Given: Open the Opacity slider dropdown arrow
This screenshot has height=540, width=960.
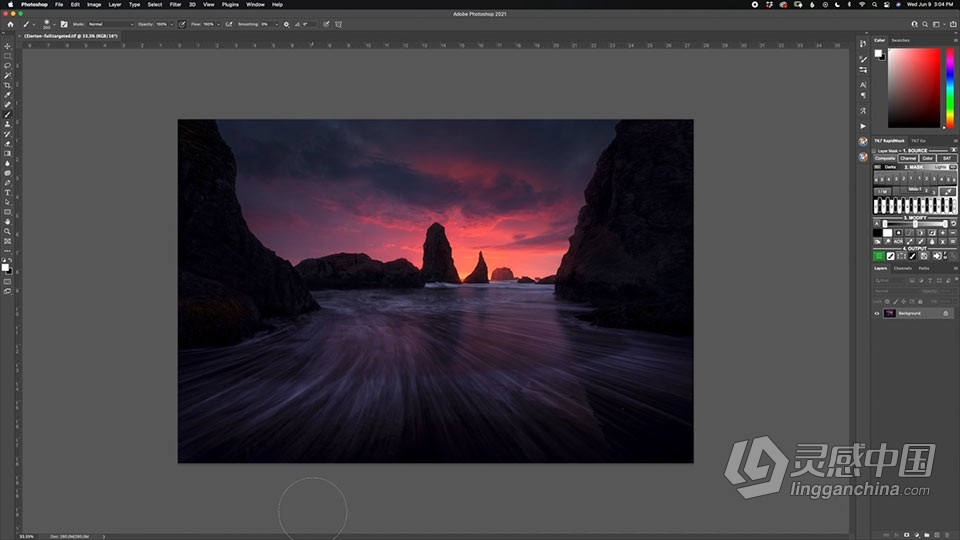Looking at the screenshot, I should [171, 24].
